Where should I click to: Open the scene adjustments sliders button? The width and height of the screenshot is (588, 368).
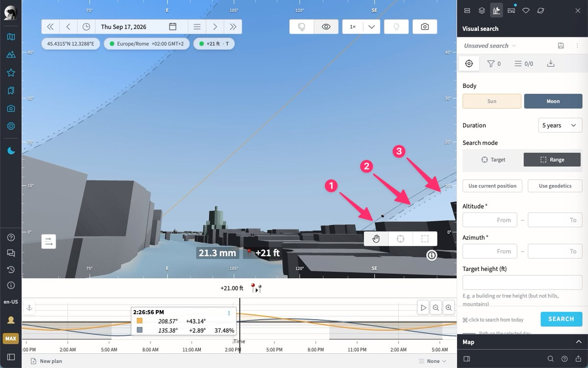[49, 241]
